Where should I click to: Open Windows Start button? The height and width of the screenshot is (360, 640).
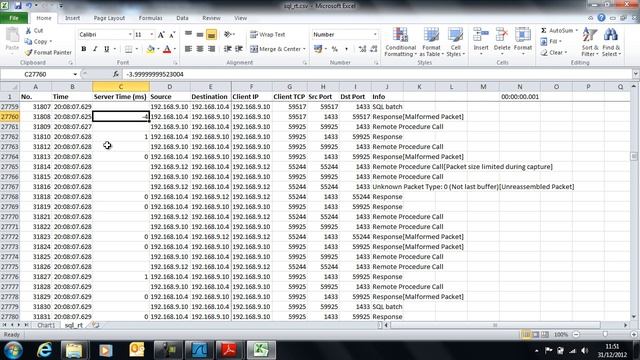tap(13, 350)
